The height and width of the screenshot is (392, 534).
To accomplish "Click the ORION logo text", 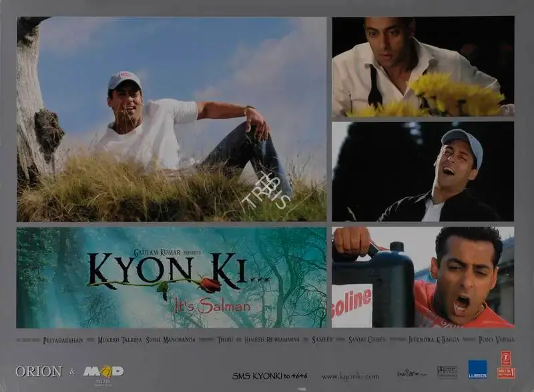I will coord(39,371).
